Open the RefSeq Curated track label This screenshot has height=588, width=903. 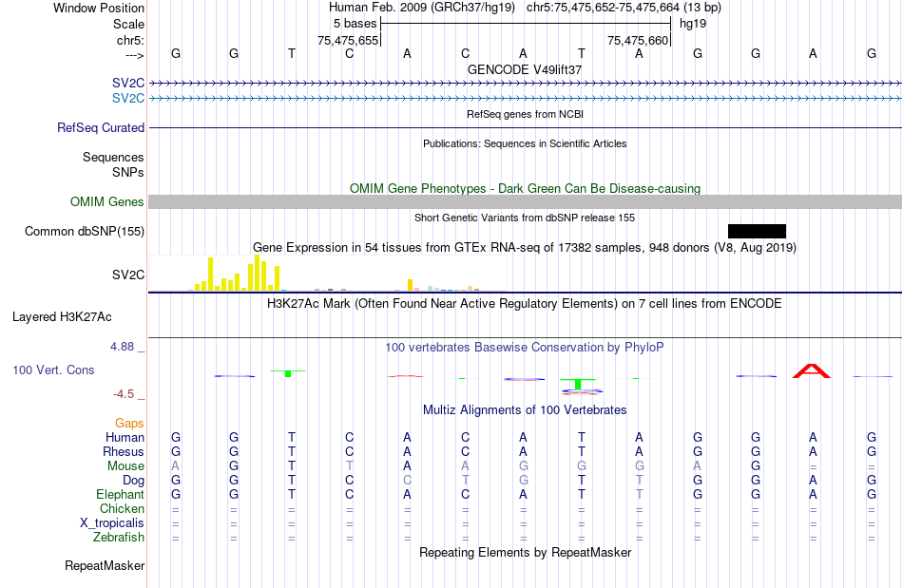[x=100, y=127]
